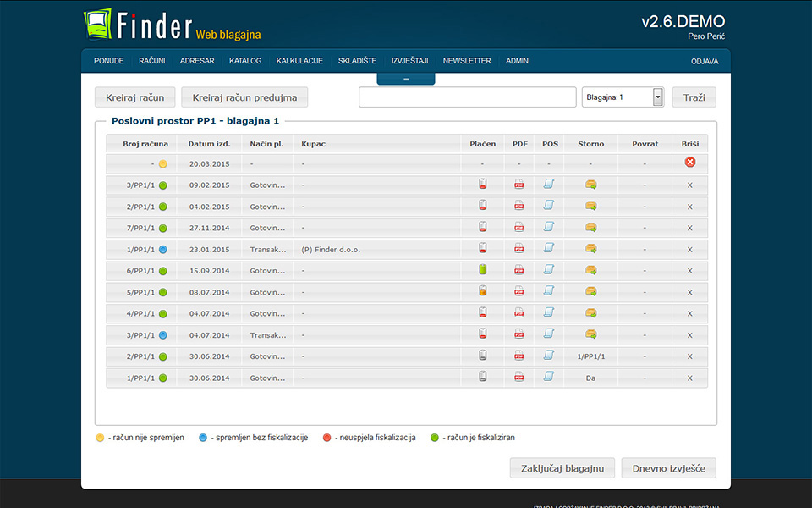Viewport: 812px width, 508px height.
Task: Open PDF for invoice dated 09.02.2015
Action: (x=519, y=185)
